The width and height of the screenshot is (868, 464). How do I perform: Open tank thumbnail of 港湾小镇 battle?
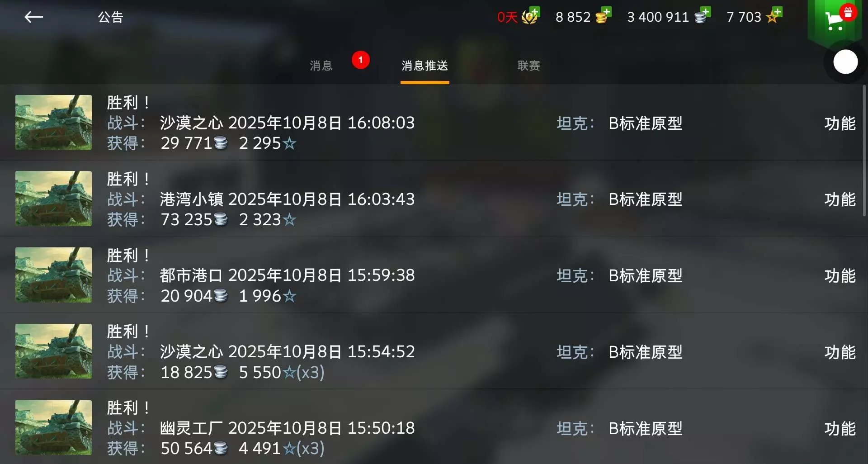(53, 199)
